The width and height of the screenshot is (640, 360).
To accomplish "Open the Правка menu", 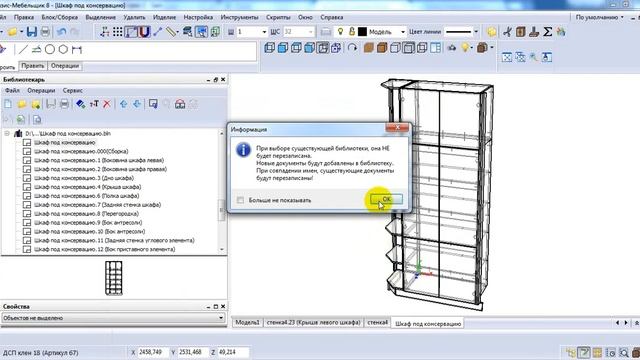I will [24, 18].
